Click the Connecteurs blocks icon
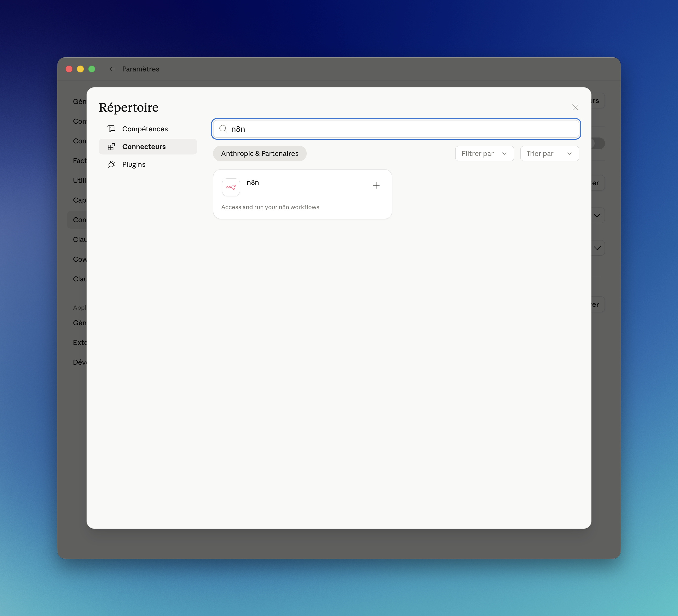This screenshot has width=678, height=616. coord(111,147)
